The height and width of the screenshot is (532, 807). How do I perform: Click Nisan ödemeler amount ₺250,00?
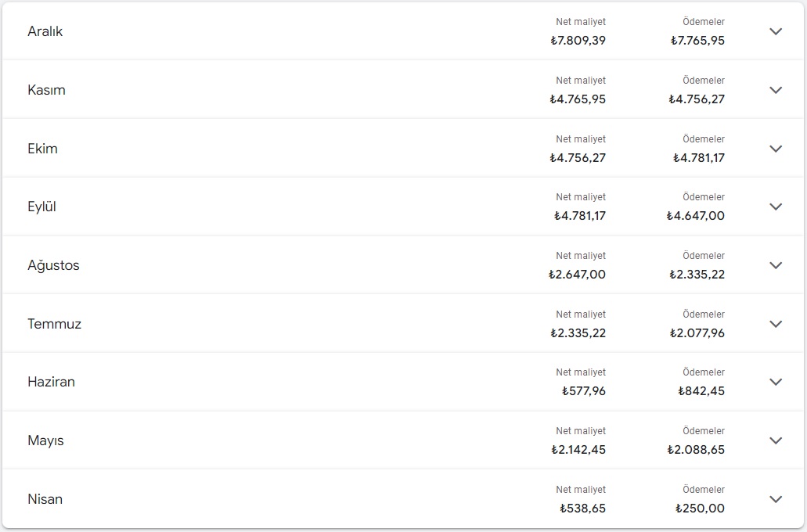(x=700, y=509)
